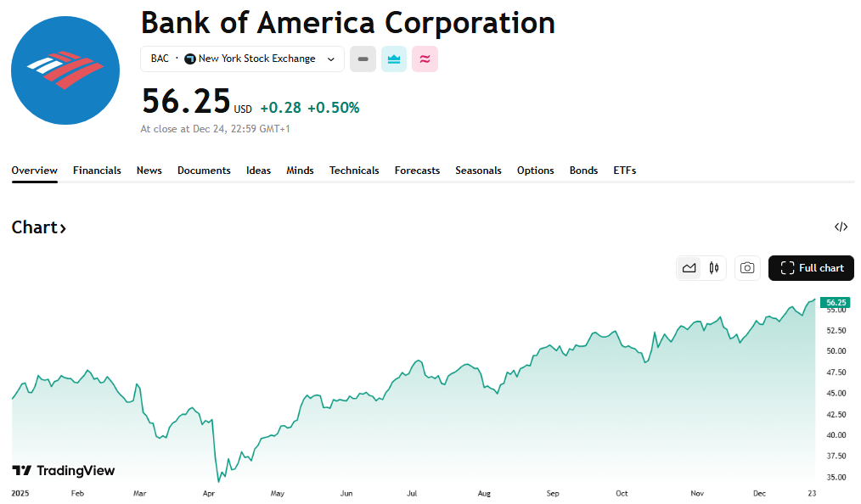The height and width of the screenshot is (504, 861).
Task: Click the New York Stock Exchange icon
Action: (x=190, y=59)
